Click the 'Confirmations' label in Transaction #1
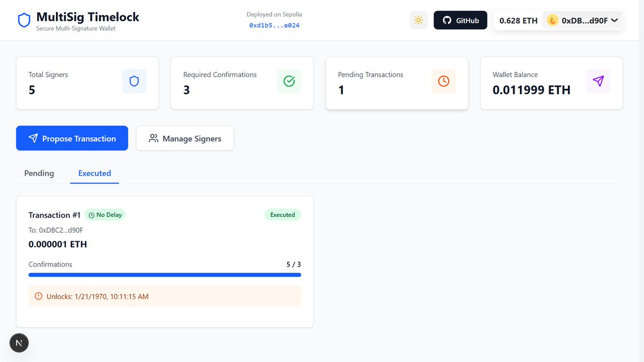The height and width of the screenshot is (362, 644). (x=50, y=264)
